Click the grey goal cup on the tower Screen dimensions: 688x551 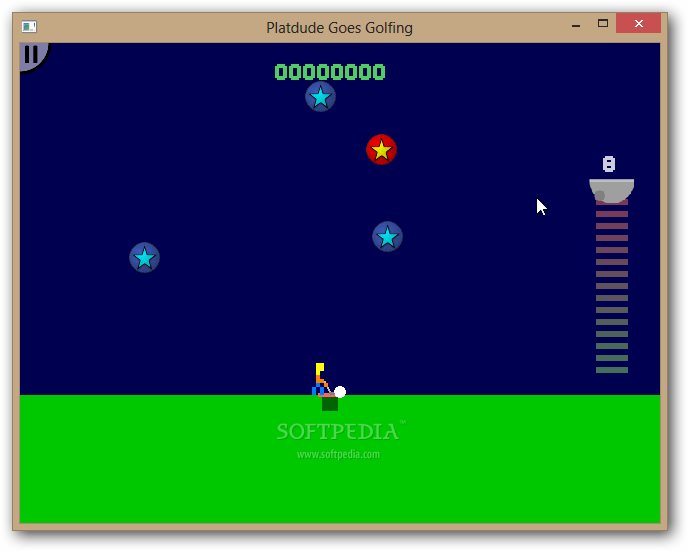[611, 190]
